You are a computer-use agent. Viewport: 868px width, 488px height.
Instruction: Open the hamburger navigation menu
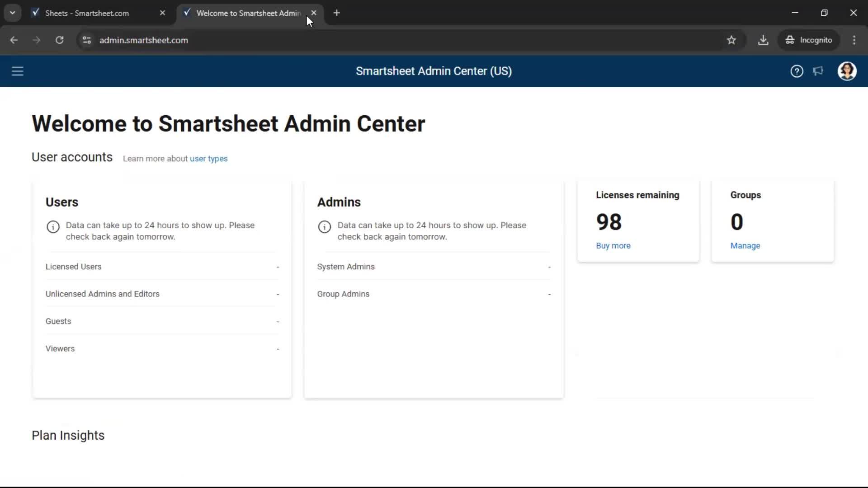click(x=17, y=71)
